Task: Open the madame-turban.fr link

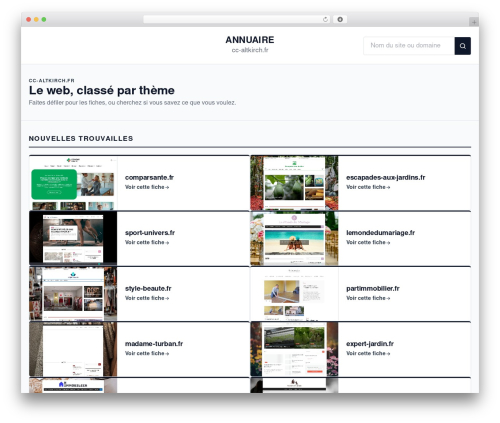Action: 154,344
